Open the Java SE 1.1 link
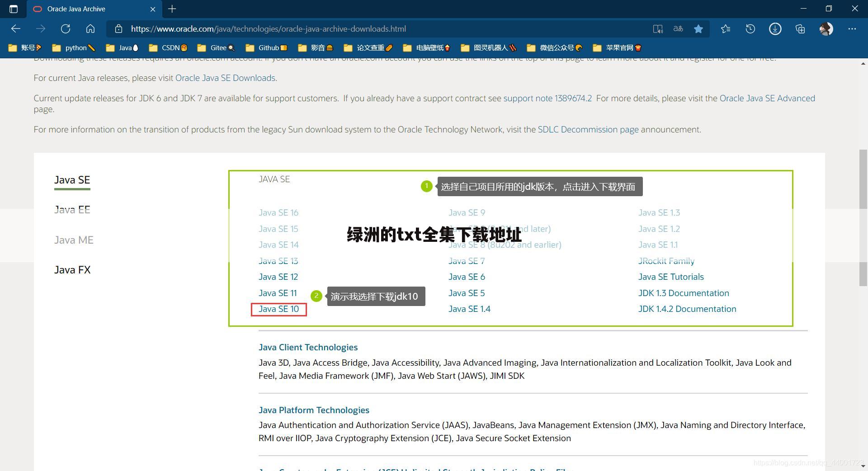868x471 pixels. pyautogui.click(x=658, y=245)
